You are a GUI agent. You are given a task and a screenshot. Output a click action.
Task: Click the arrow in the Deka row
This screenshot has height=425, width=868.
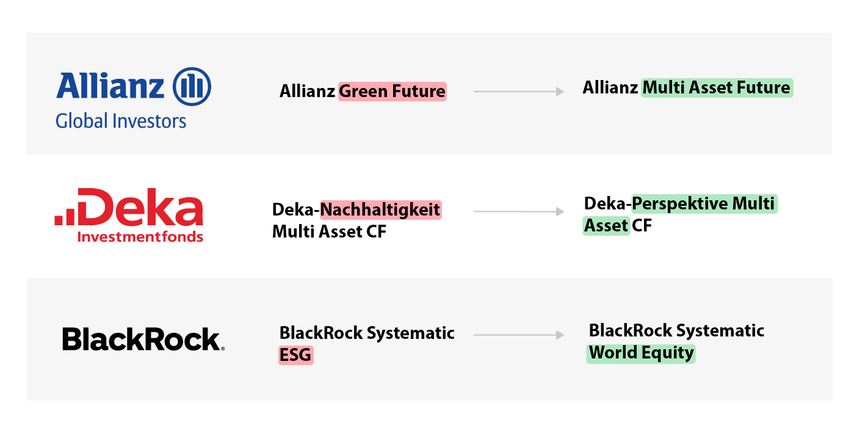point(518,212)
